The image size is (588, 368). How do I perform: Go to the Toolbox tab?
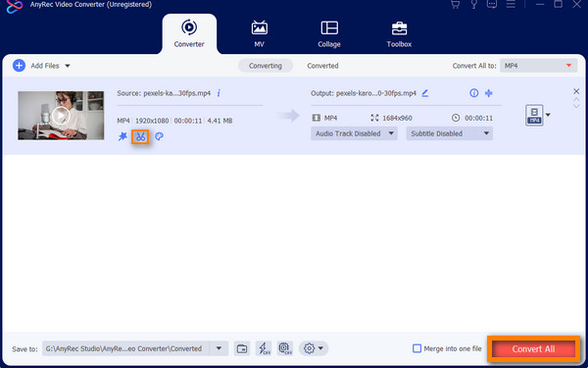[399, 33]
